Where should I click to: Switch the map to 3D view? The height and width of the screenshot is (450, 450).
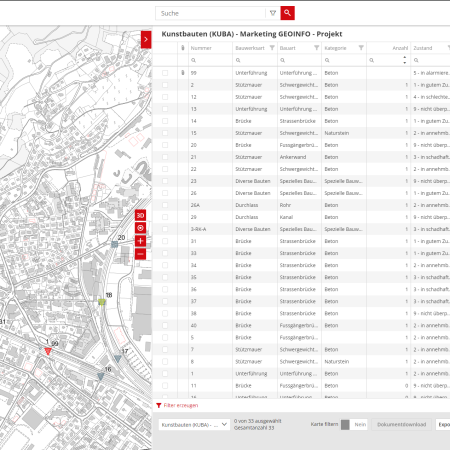pyautogui.click(x=140, y=215)
